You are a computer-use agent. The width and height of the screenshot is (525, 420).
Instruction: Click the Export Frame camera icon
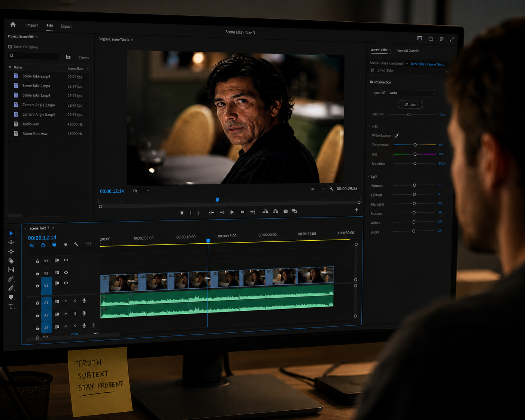click(286, 211)
